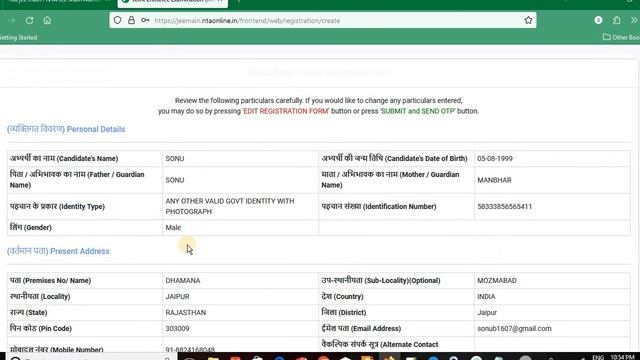The image size is (640, 360).
Task: Go to the browser home page
Action: (47, 20)
